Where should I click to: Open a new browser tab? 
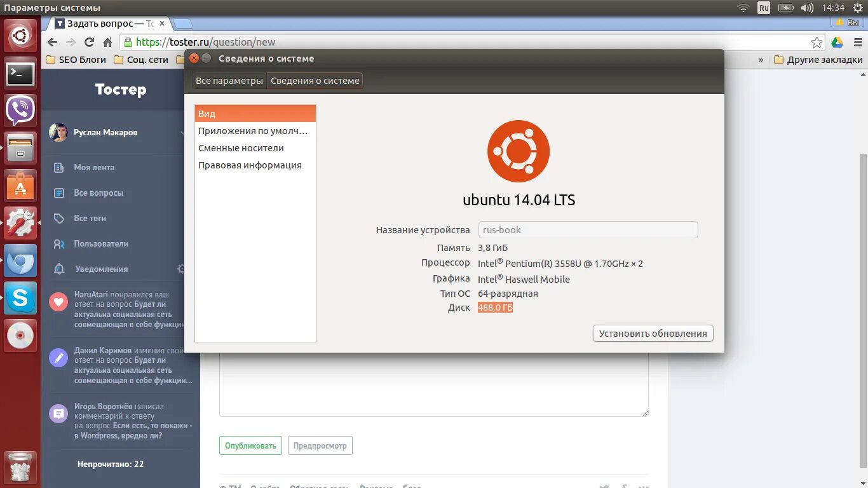pyautogui.click(x=183, y=24)
